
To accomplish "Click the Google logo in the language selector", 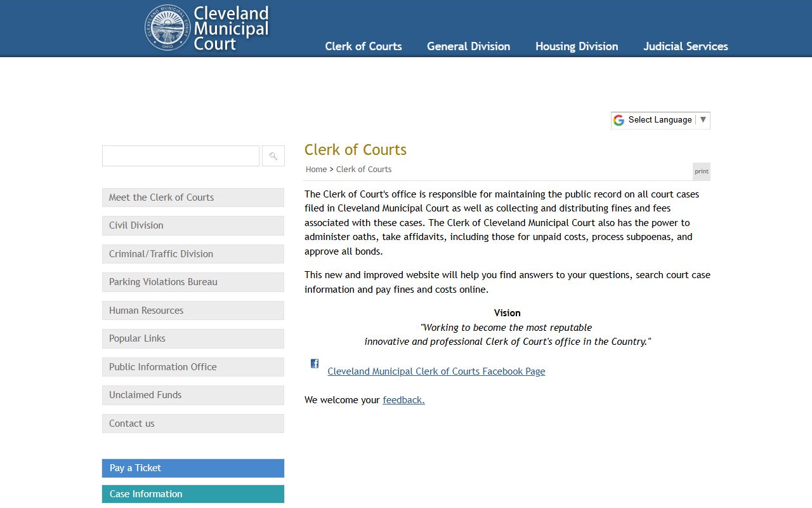I will (x=619, y=120).
